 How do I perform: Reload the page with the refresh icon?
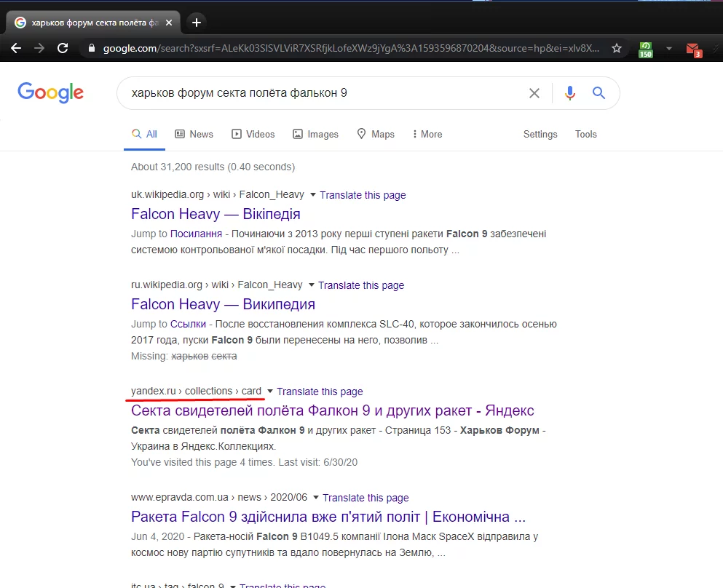[63, 48]
